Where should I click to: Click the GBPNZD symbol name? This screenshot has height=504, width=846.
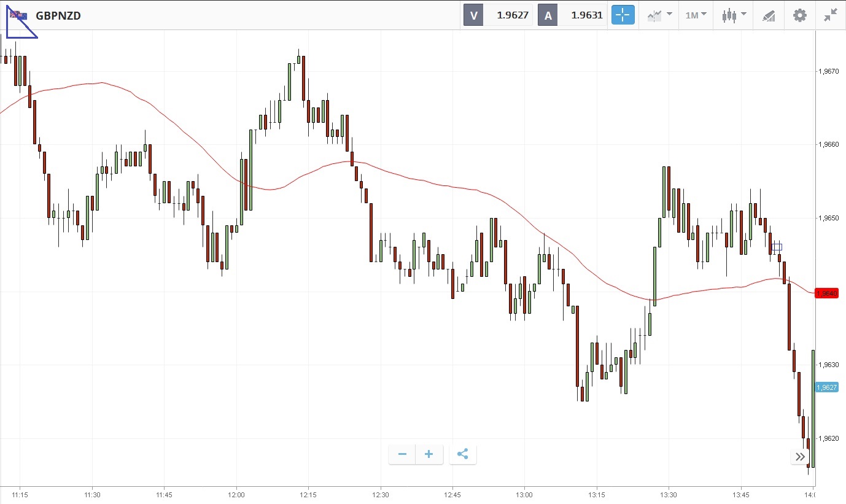[58, 15]
